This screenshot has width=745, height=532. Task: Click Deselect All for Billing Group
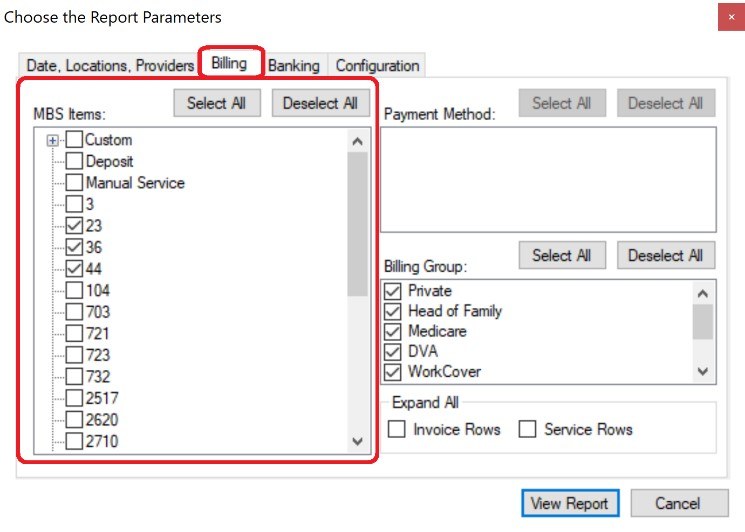point(665,255)
